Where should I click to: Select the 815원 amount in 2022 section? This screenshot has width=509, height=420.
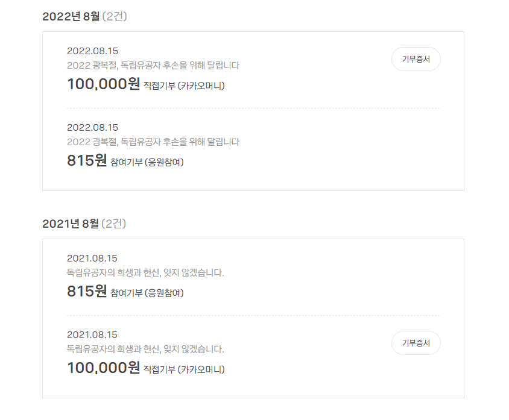(x=87, y=161)
